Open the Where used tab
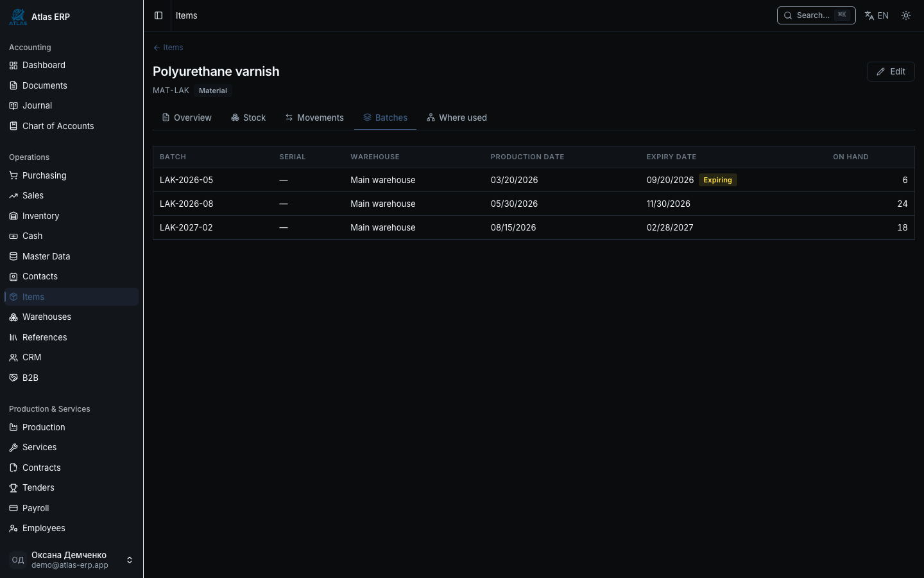 click(x=457, y=118)
